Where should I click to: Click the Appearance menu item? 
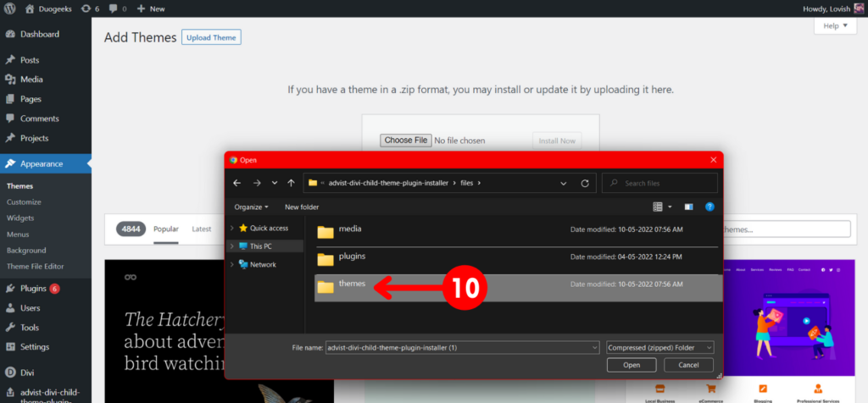[46, 163]
